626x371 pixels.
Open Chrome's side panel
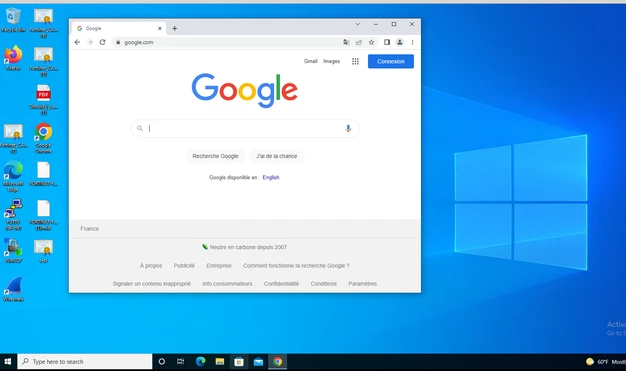click(387, 42)
